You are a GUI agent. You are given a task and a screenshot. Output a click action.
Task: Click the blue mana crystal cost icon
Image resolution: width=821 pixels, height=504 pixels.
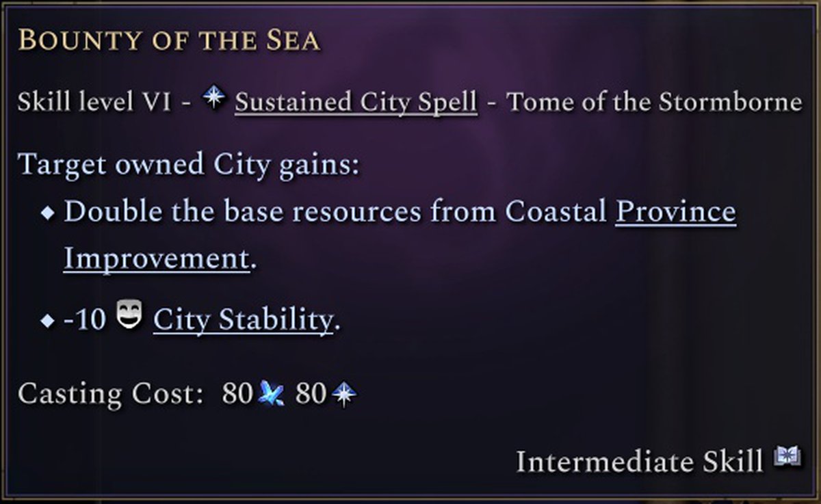(x=272, y=395)
